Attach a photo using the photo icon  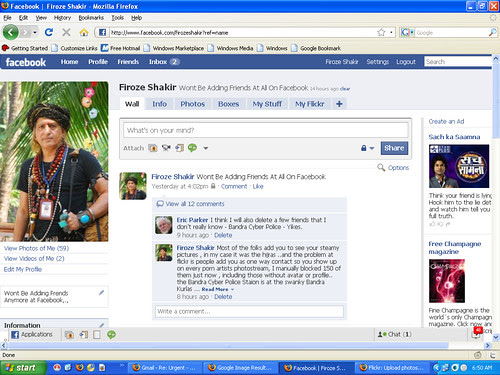tap(153, 148)
